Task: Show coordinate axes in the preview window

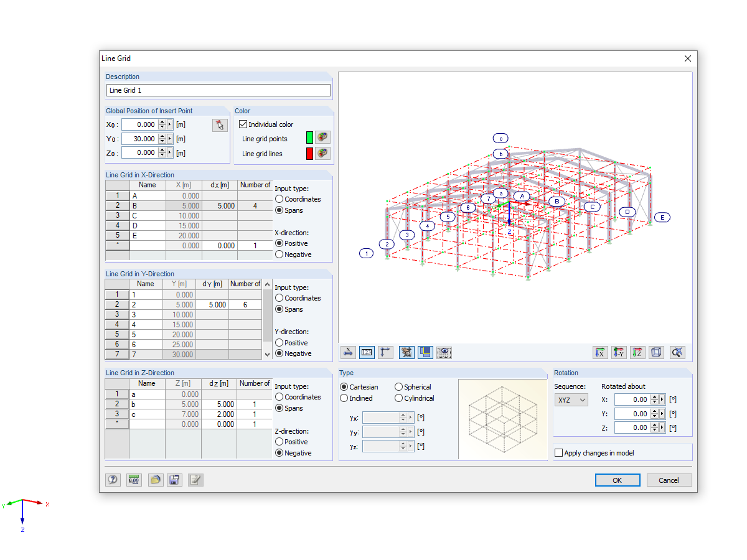Action: 385,352
